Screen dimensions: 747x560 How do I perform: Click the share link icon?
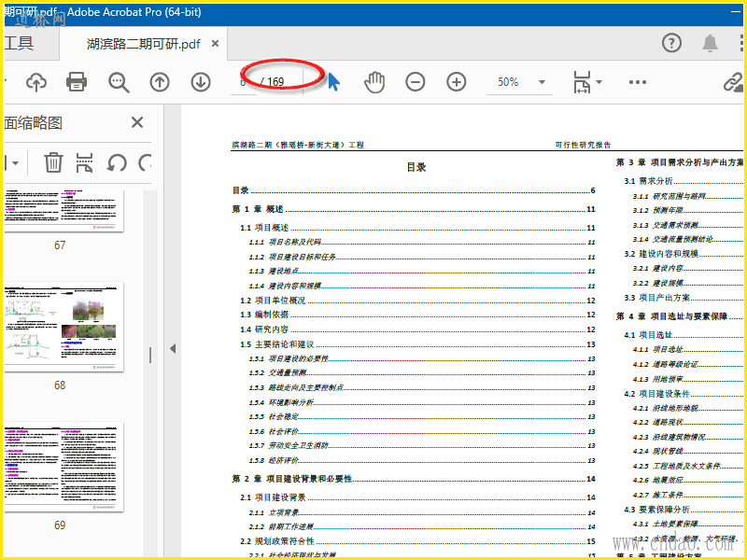tap(734, 82)
